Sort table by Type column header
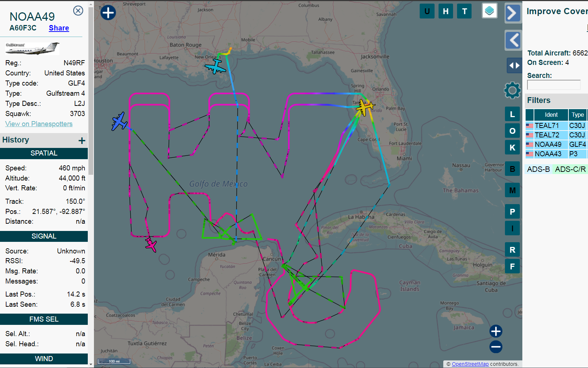This screenshot has height=368, width=588. click(x=577, y=115)
